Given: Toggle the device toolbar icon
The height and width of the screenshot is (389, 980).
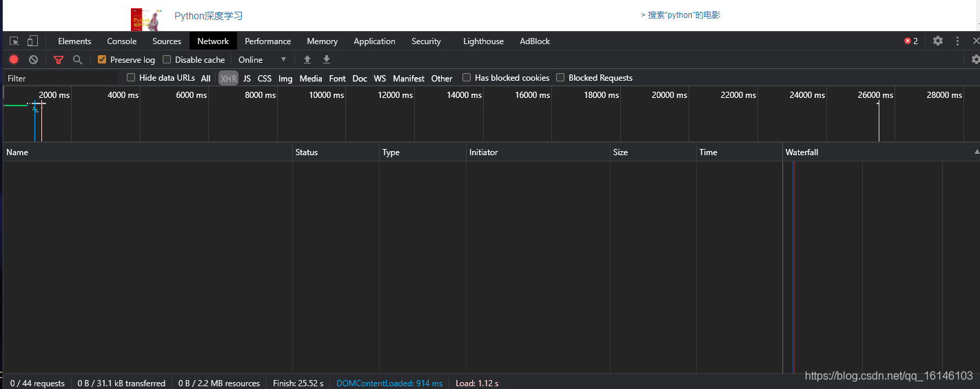Looking at the screenshot, I should pos(32,41).
